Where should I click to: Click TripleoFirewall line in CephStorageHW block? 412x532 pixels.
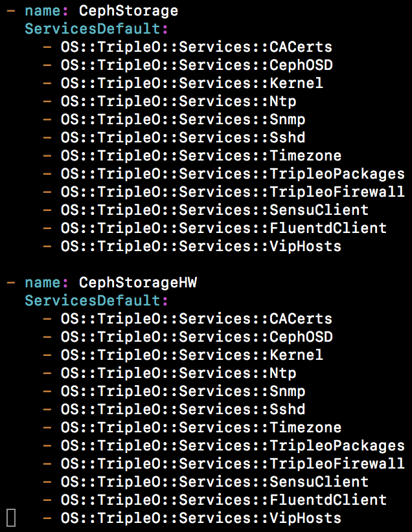coord(233,464)
